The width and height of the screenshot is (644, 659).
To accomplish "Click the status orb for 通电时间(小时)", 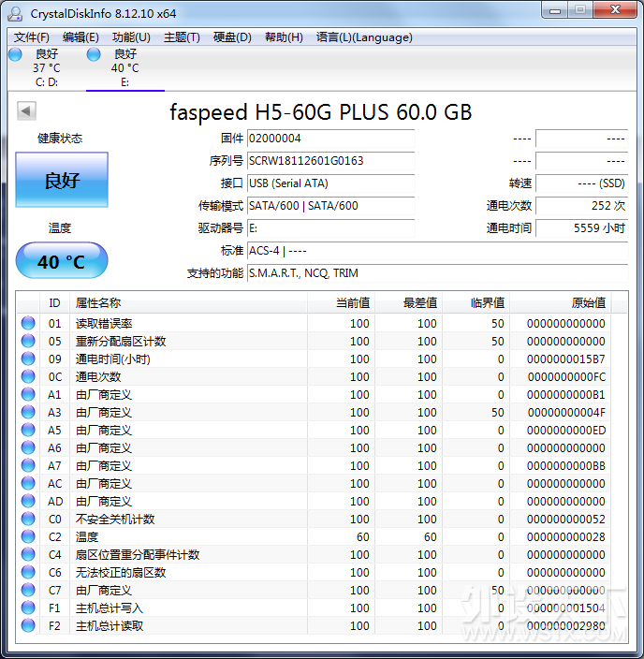I will tap(28, 359).
